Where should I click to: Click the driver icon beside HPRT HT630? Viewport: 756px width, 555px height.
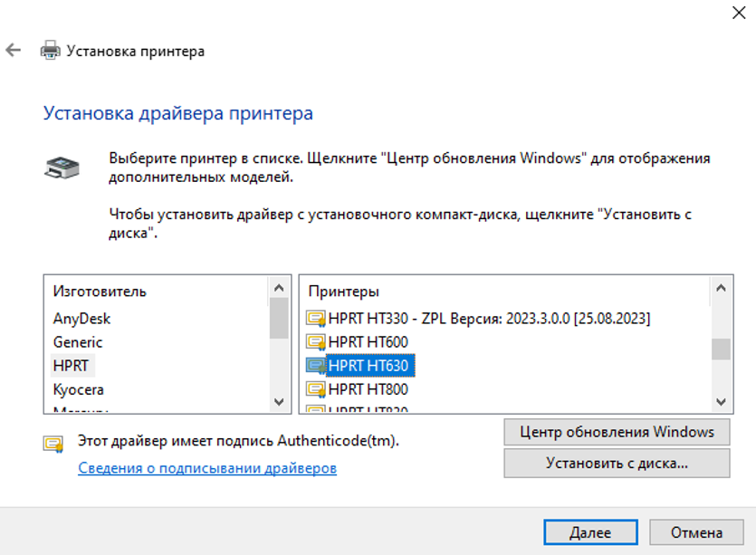click(x=316, y=366)
